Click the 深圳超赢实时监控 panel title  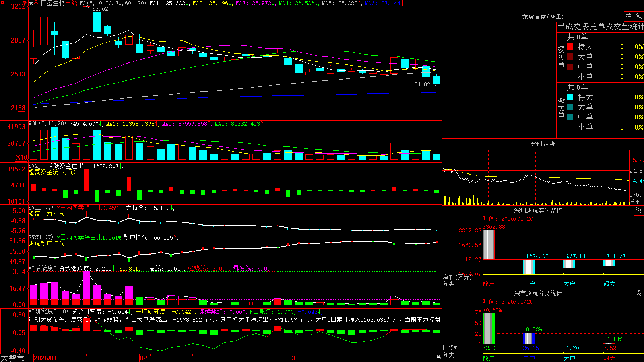click(538, 210)
